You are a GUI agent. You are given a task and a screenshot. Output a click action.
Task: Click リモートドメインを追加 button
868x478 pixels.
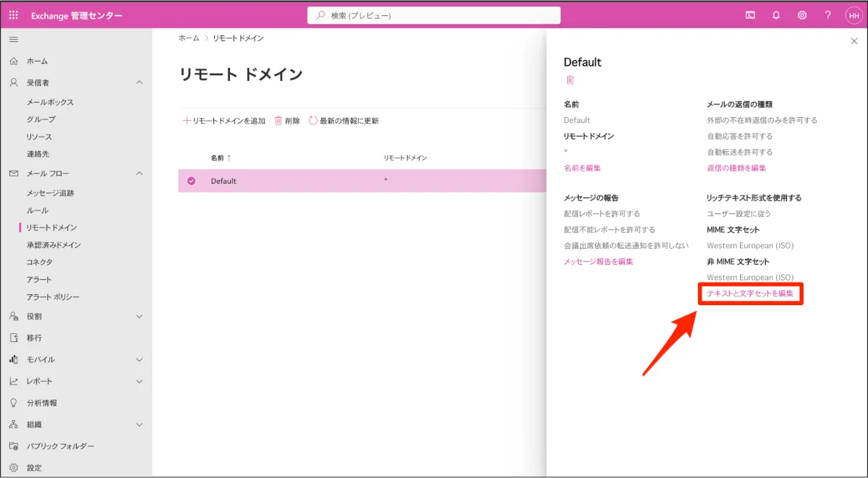224,121
